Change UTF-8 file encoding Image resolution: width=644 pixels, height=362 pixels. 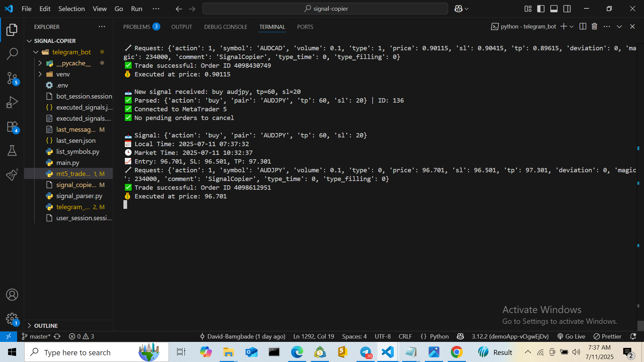(383, 336)
